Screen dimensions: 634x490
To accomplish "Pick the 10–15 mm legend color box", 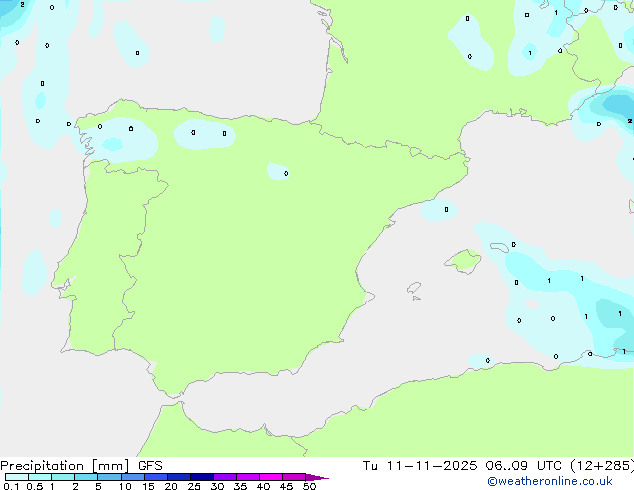I will pos(132,477).
